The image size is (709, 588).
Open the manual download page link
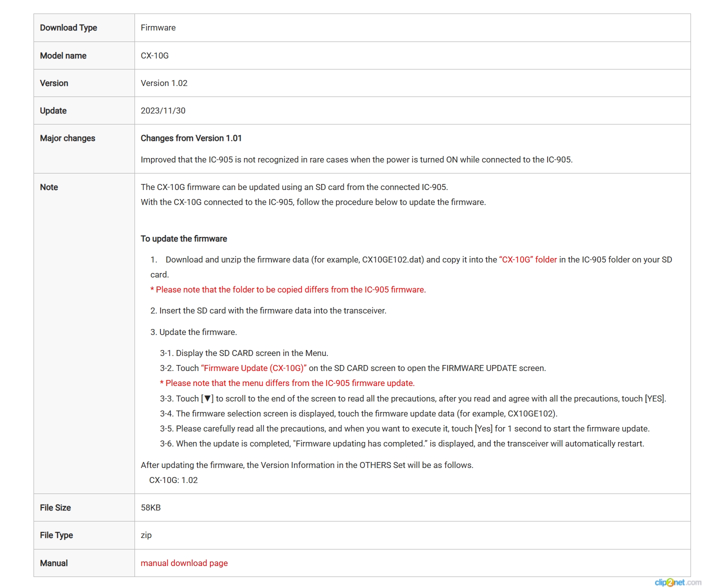click(x=184, y=563)
